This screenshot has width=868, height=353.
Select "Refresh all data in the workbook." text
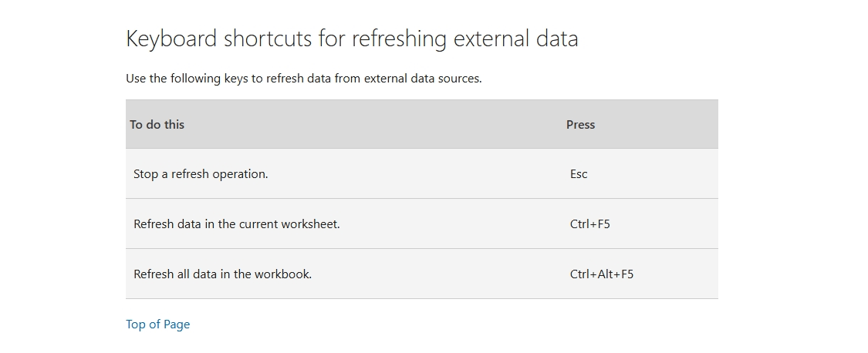[x=222, y=274]
